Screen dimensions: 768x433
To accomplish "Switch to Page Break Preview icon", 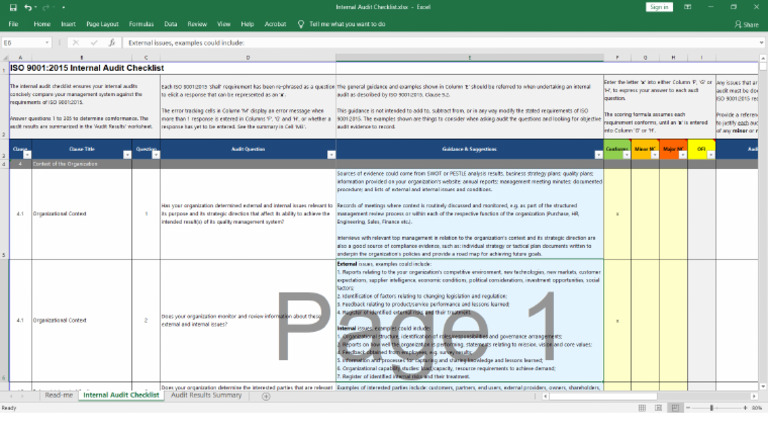I will click(675, 408).
